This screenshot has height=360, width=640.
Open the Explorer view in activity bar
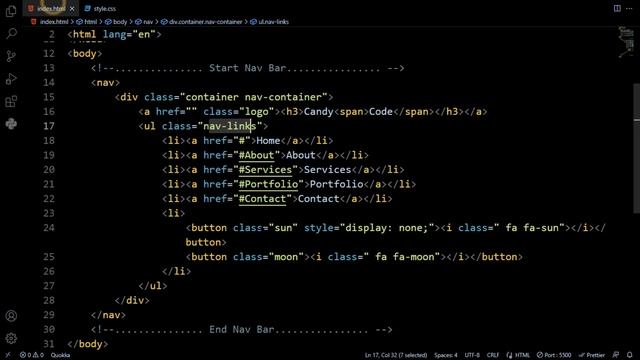coord(11,11)
